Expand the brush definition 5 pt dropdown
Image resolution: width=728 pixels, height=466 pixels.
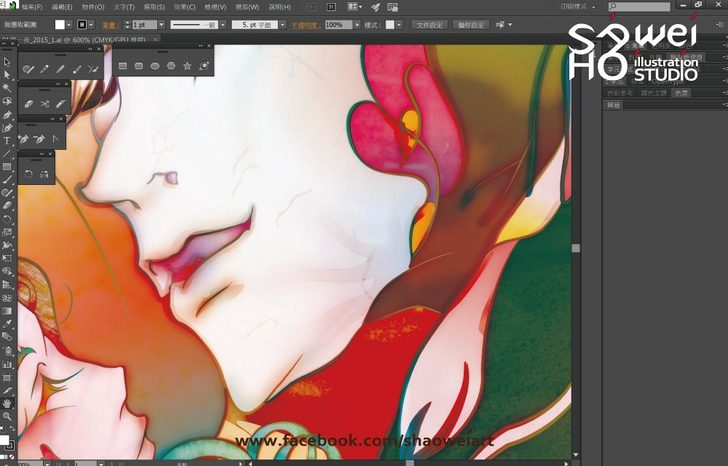282,24
